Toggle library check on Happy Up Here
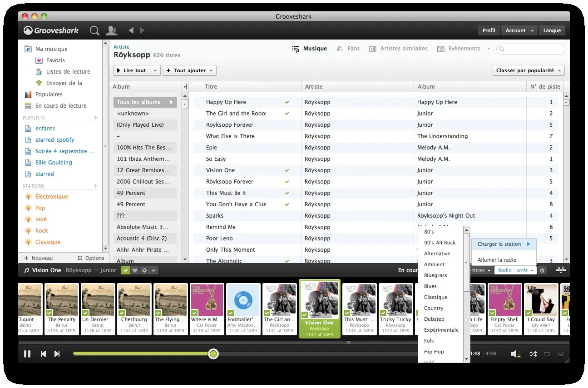This screenshot has height=388, width=588. [x=287, y=102]
